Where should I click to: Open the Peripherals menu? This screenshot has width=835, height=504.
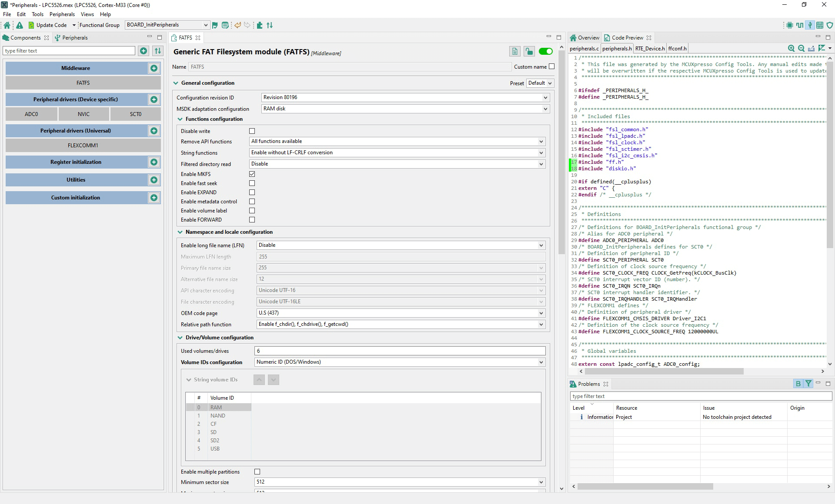[x=62, y=14]
